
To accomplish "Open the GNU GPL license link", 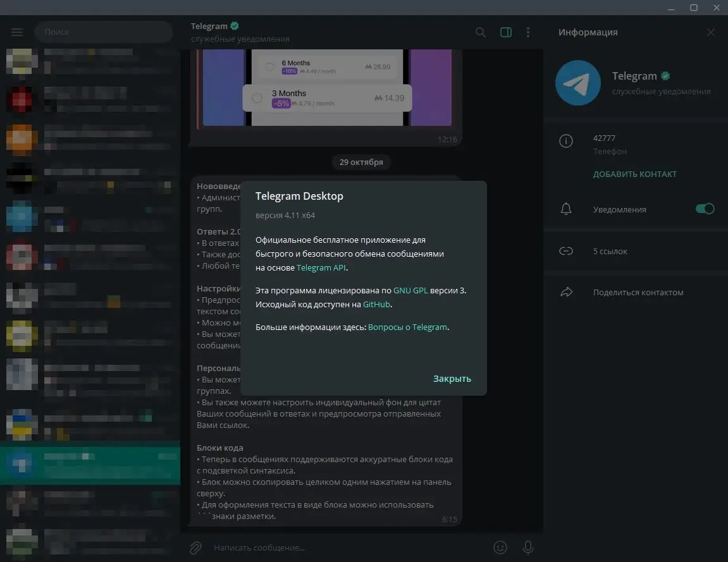I will click(410, 291).
